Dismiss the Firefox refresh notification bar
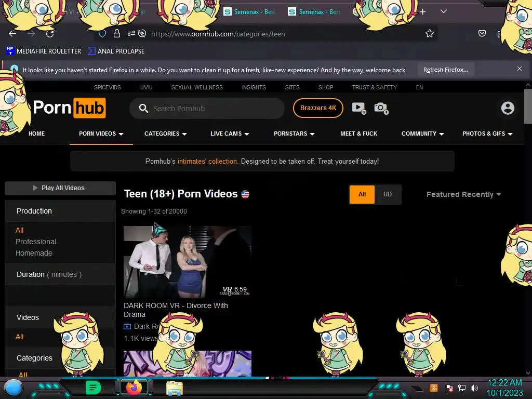Image resolution: width=532 pixels, height=399 pixels. pyautogui.click(x=520, y=69)
